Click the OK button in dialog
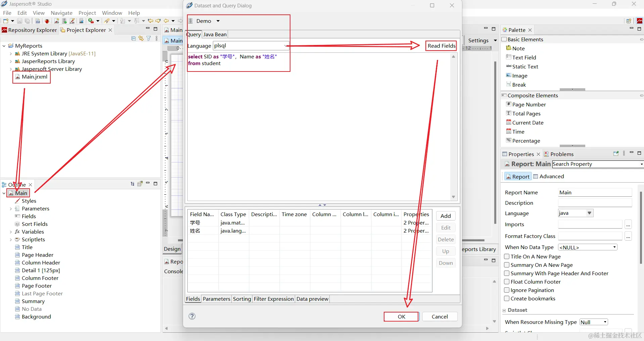The width and height of the screenshot is (644, 341). click(x=402, y=316)
